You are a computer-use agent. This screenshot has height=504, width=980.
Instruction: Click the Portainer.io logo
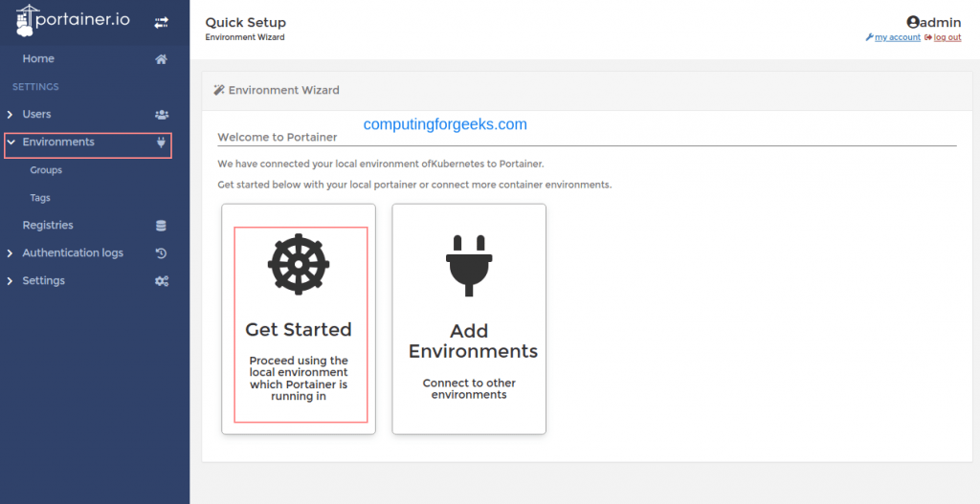73,20
